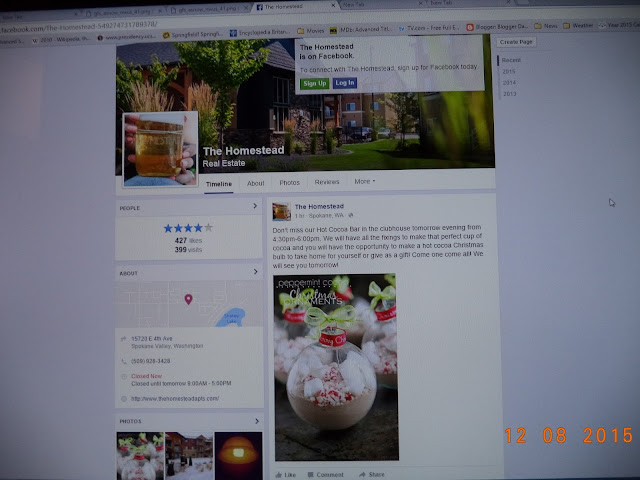
Task: Click the post globe privacy icon
Action: [351, 215]
